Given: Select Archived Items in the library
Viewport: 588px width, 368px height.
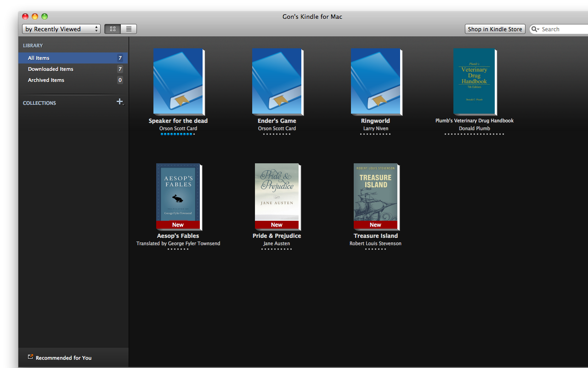Looking at the screenshot, I should click(73, 80).
